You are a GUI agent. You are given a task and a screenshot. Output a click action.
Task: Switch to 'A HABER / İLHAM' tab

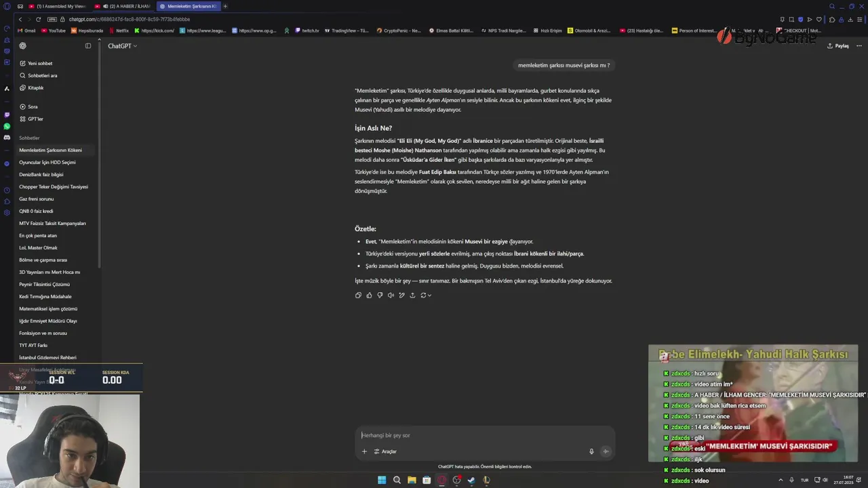click(123, 6)
